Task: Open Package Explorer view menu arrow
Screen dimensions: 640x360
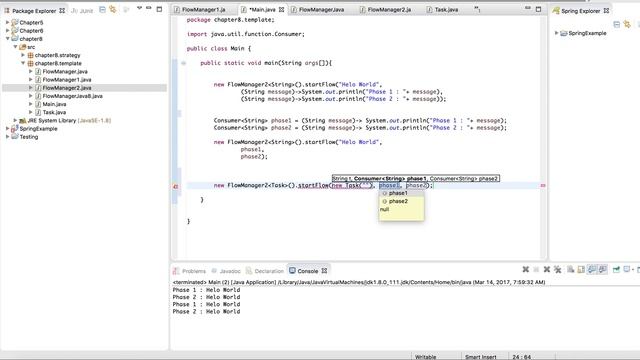Action: (x=139, y=8)
